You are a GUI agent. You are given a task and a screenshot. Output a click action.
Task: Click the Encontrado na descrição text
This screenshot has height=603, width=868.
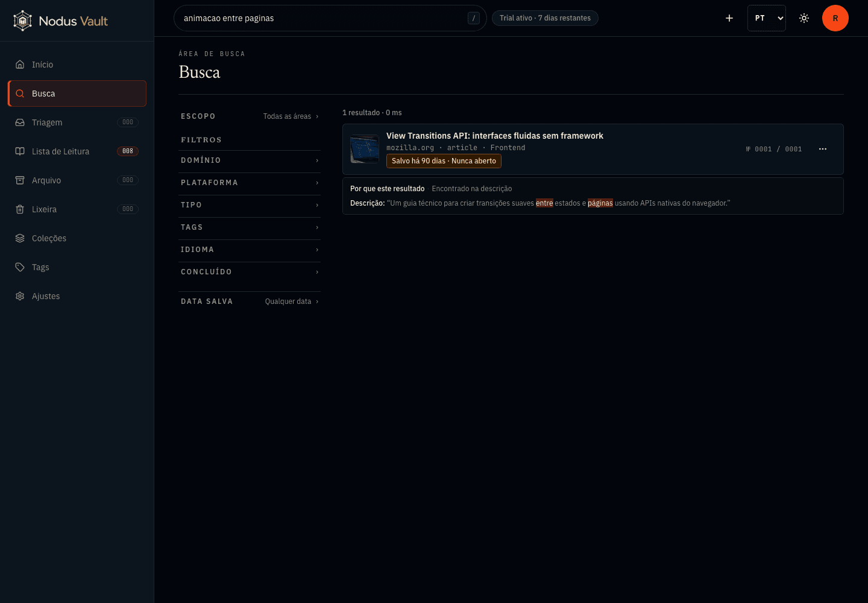pos(472,189)
